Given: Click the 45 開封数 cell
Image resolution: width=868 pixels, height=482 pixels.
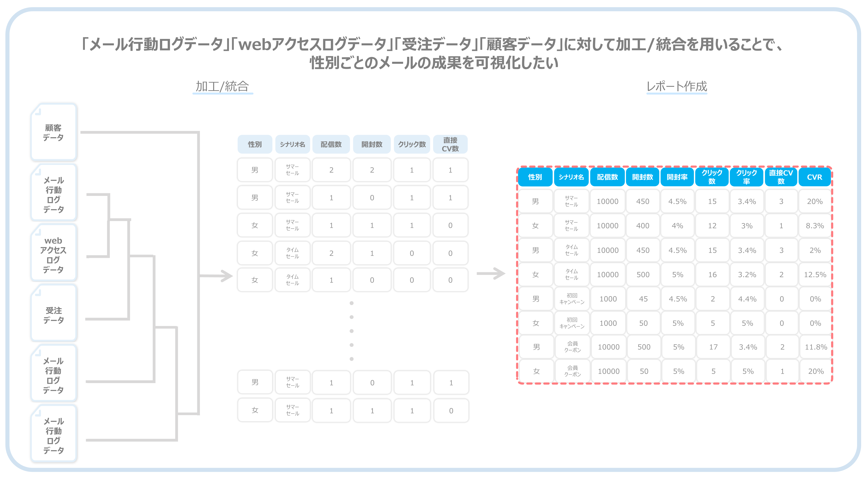Looking at the screenshot, I should 643,299.
